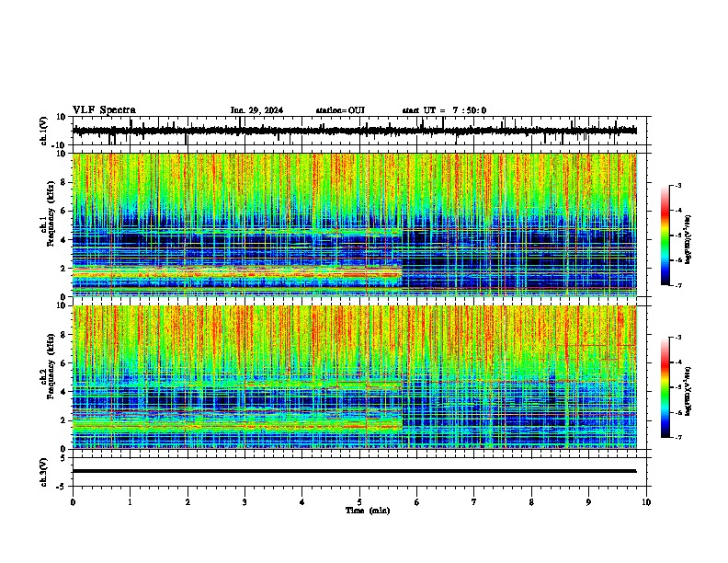Image resolution: width=728 pixels, height=563 pixels.
Task: Click the time-axis tick label "8"
Action: click(x=531, y=502)
